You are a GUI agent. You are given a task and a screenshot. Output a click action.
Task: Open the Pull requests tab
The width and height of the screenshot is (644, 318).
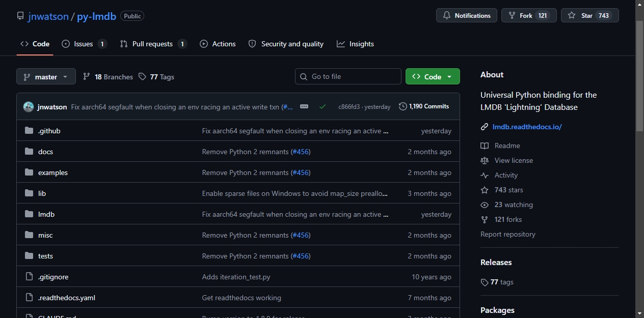coord(153,44)
